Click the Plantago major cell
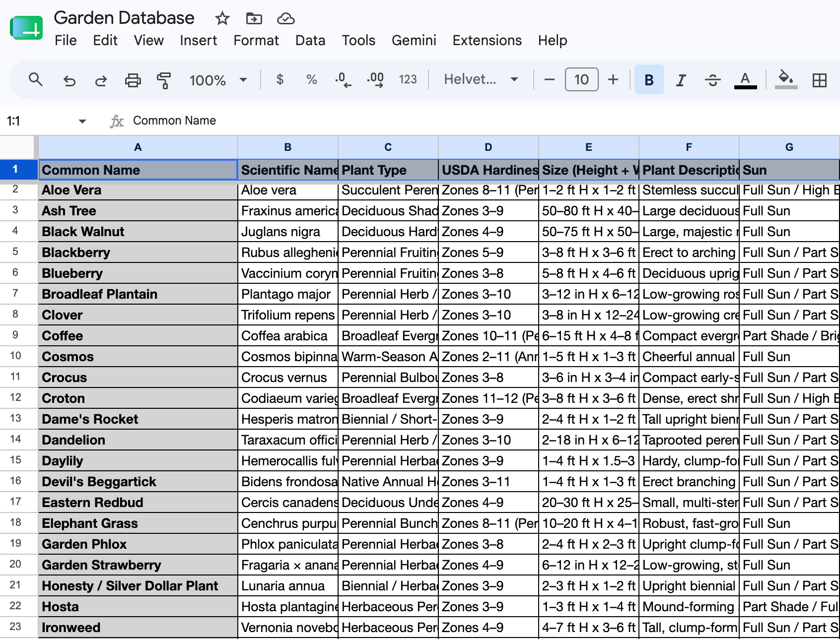Viewport: 840px width, 639px height. [288, 294]
